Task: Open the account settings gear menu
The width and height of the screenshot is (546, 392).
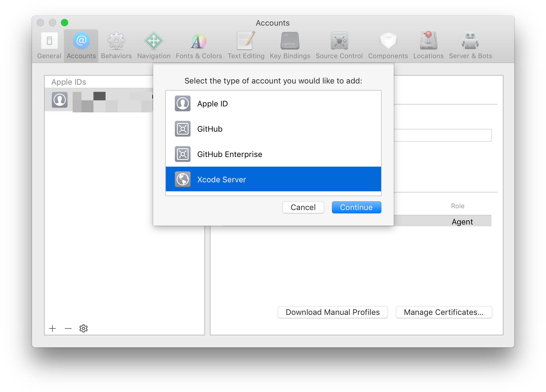Action: pyautogui.click(x=83, y=328)
